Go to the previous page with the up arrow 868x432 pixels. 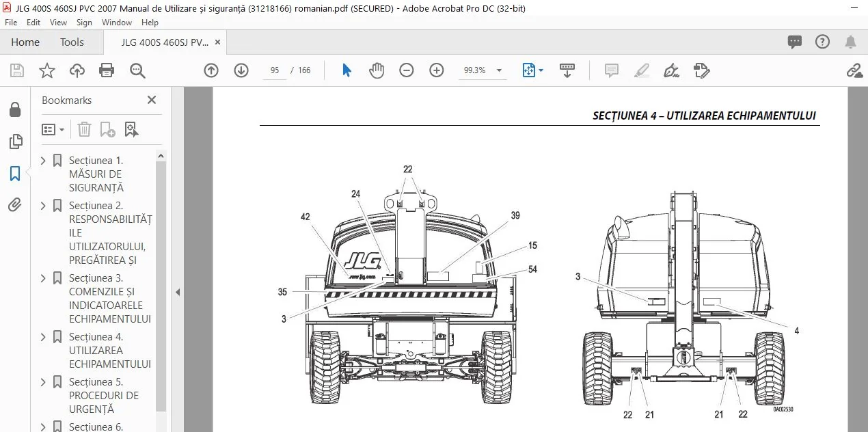pyautogui.click(x=211, y=70)
